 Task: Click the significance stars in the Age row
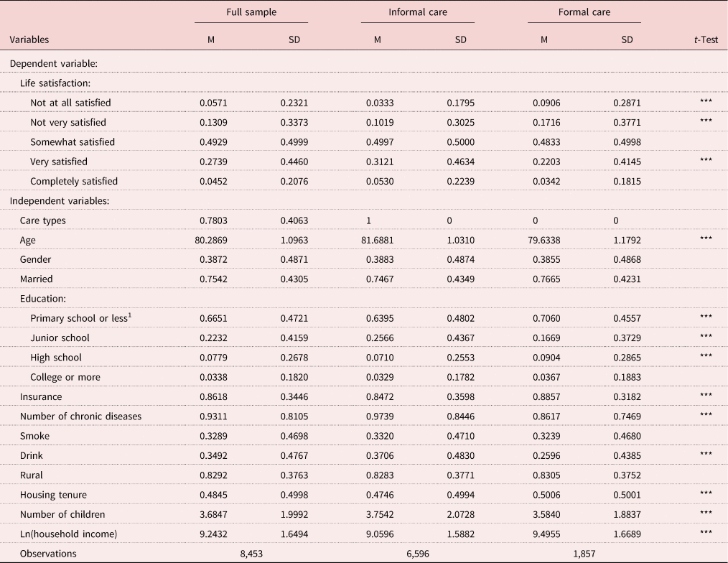click(706, 240)
